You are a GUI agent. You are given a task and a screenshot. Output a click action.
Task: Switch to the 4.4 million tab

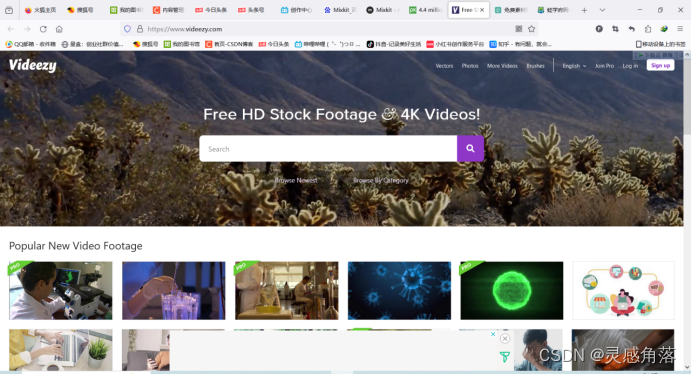[x=425, y=10]
